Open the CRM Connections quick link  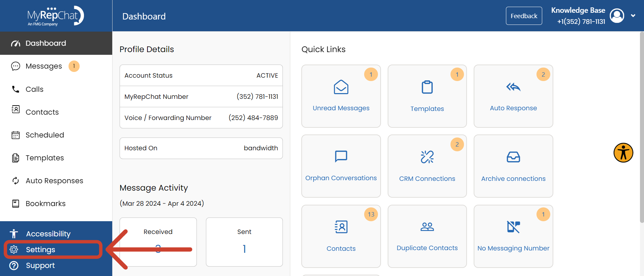click(427, 166)
